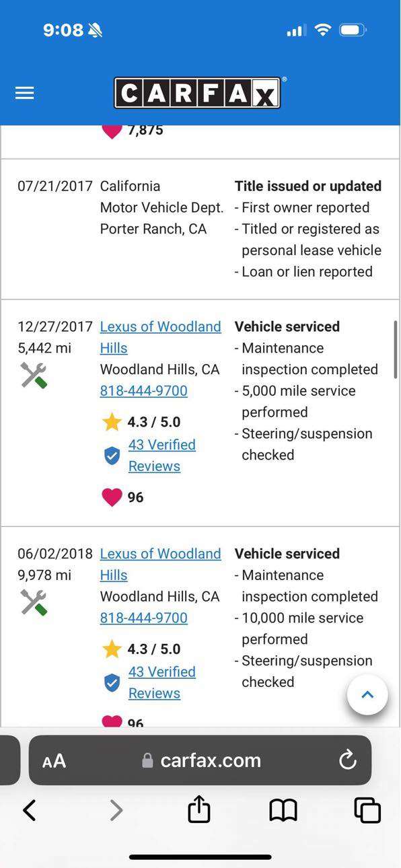The width and height of the screenshot is (401, 868).
Task: Open Lexus of Woodland Hills link for 06/02/2018
Action: [x=160, y=565]
